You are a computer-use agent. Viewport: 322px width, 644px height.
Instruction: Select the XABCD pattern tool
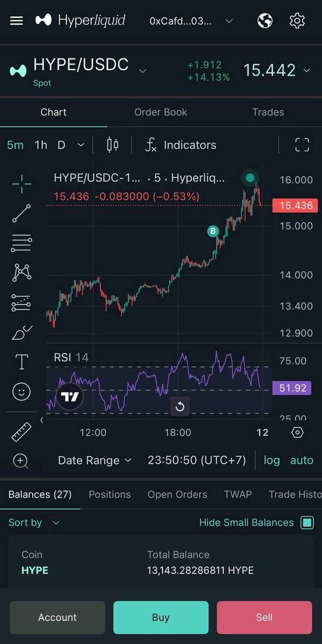21,273
